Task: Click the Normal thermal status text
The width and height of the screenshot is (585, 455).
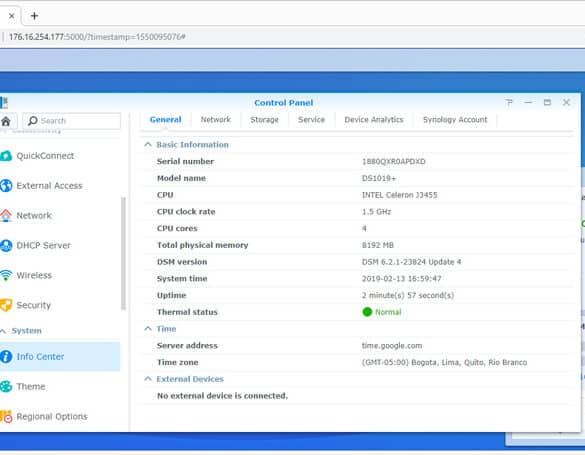Action: coord(388,312)
